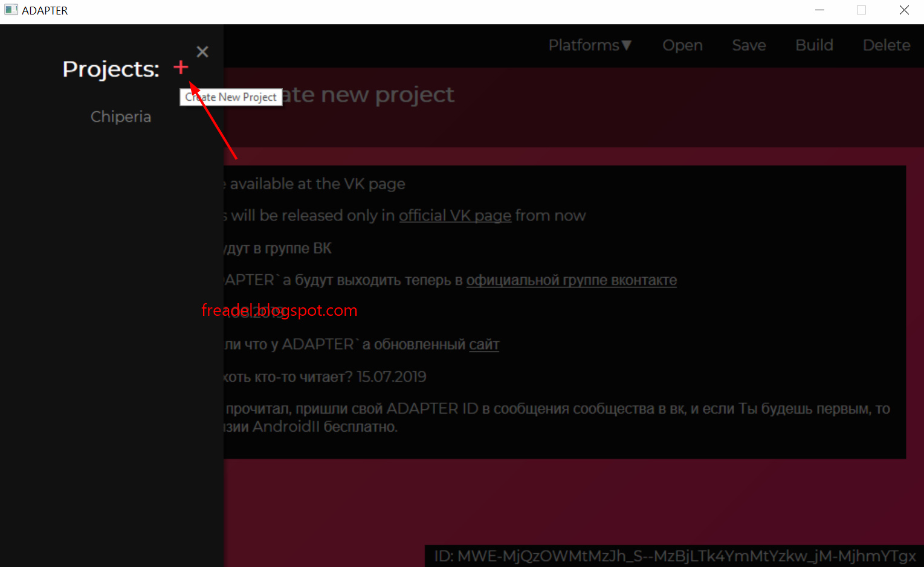This screenshot has height=567, width=924.
Task: Click the text line ending 'available at the VK page'
Action: click(314, 184)
